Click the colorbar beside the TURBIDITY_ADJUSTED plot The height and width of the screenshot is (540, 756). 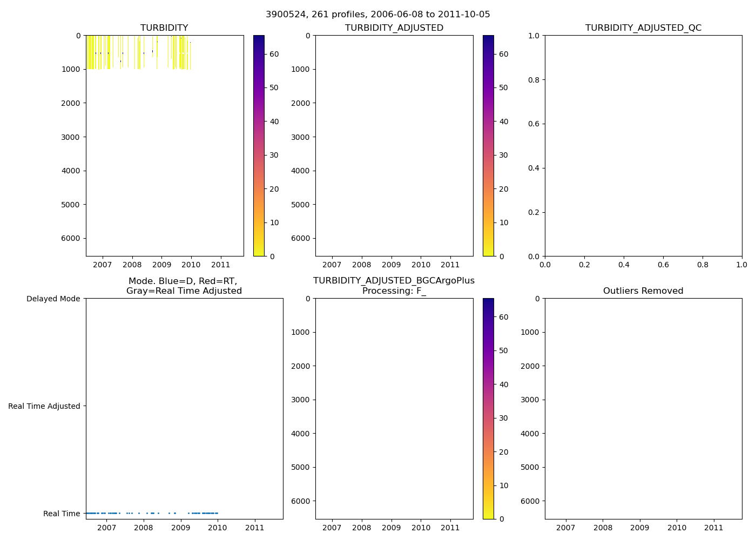(x=488, y=146)
